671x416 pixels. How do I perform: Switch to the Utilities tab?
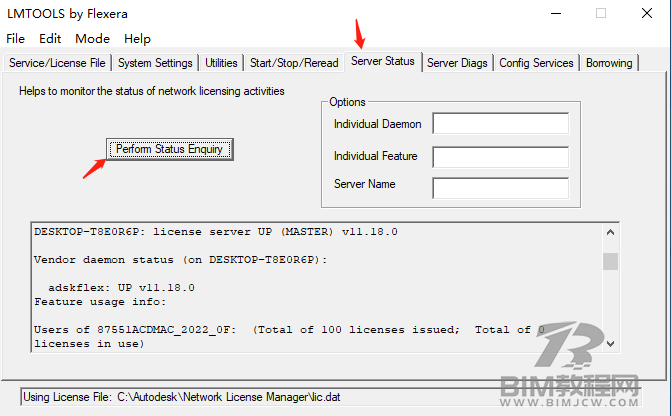[221, 63]
